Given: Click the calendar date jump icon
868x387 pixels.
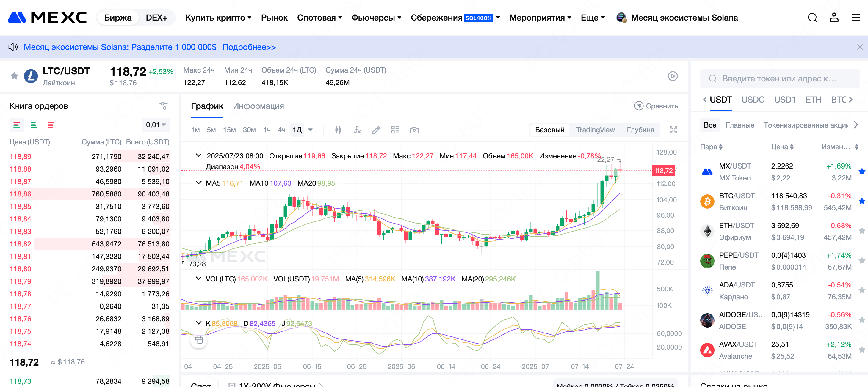Looking at the screenshot, I should pyautogui.click(x=199, y=341).
